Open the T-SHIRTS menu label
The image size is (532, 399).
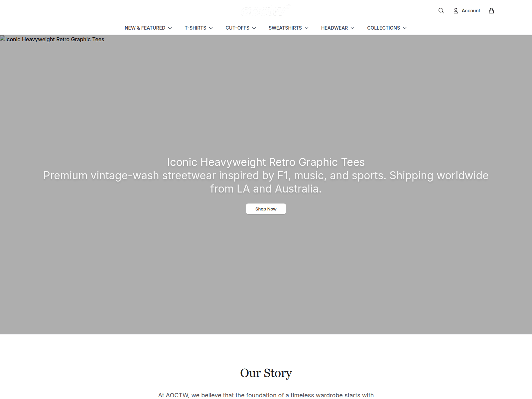point(196,28)
